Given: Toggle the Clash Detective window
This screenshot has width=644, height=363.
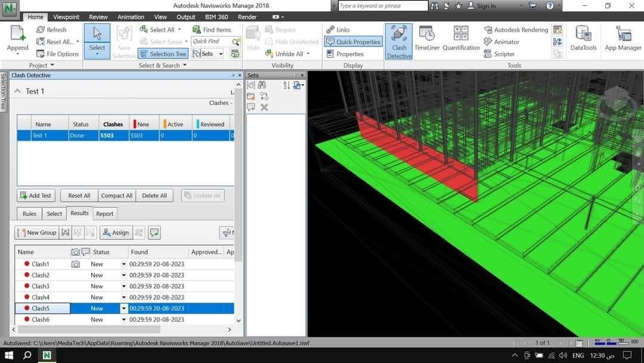Looking at the screenshot, I should pyautogui.click(x=398, y=41).
